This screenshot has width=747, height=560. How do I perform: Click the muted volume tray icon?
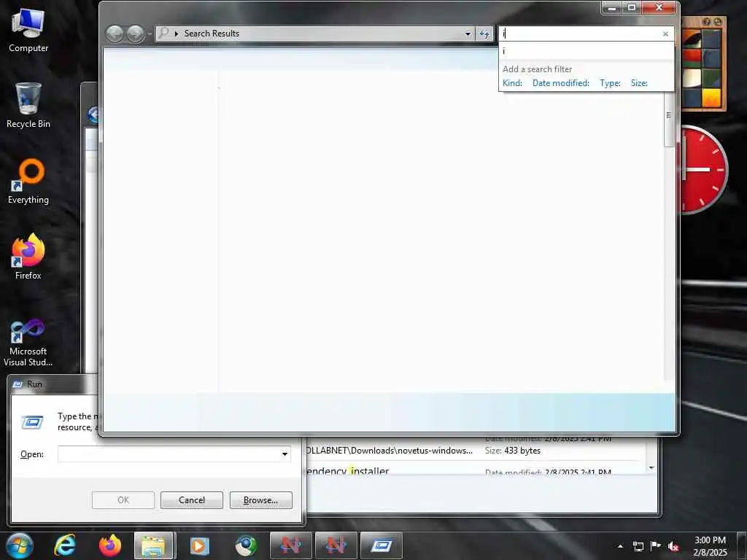point(673,546)
